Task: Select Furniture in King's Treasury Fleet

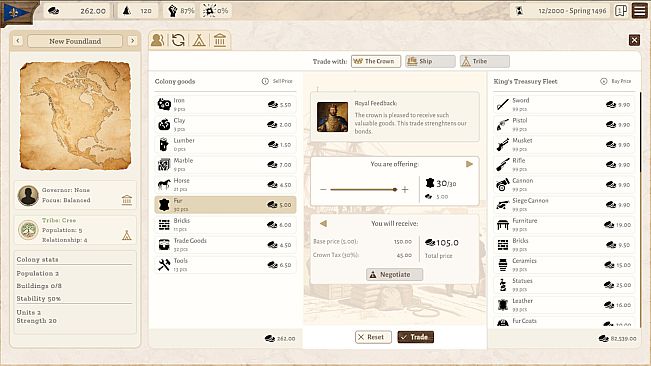Action: [x=564, y=224]
